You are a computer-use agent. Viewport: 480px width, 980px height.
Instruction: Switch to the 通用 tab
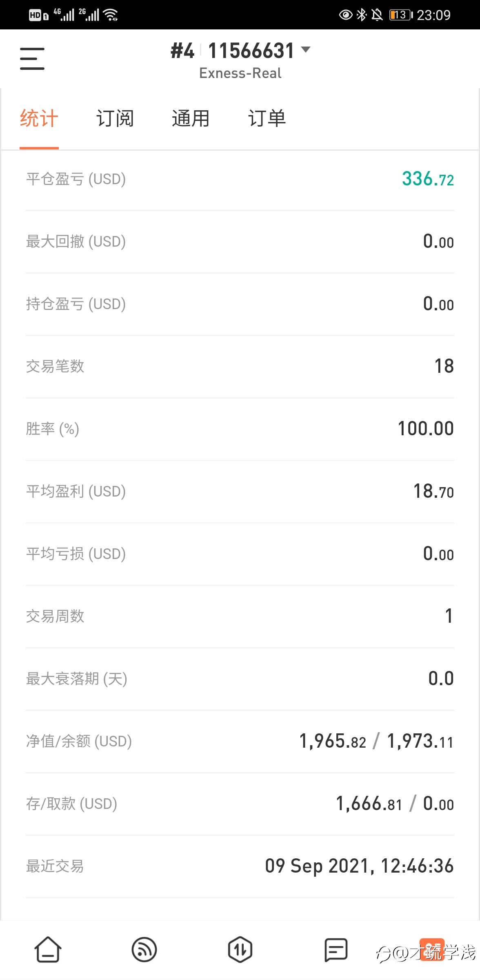[x=191, y=118]
